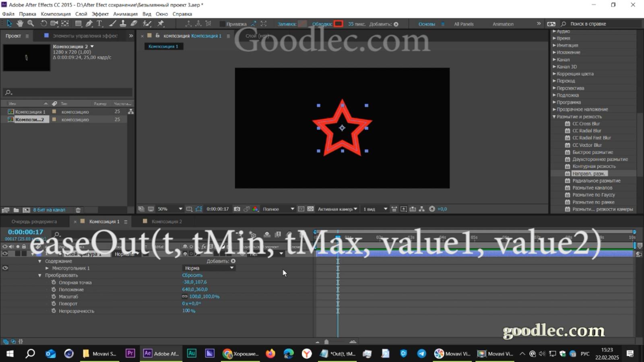This screenshot has width=644, height=362.
Task: Open Активная камера view dropdown
Action: 337,209
